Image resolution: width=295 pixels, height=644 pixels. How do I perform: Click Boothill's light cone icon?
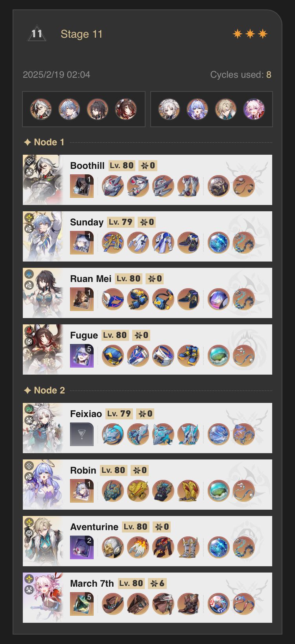click(82, 186)
